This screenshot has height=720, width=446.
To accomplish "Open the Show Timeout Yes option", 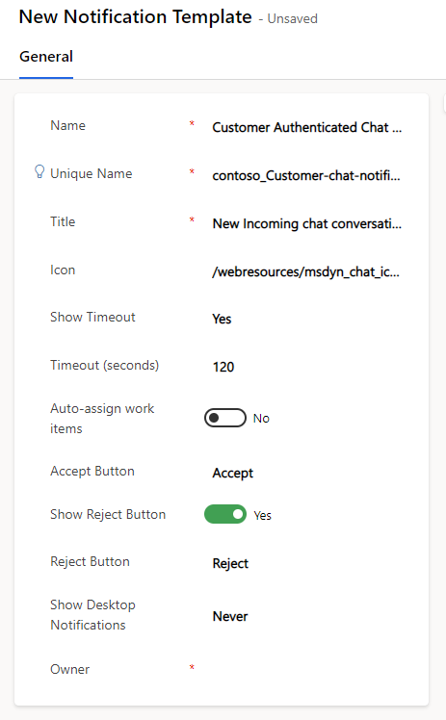I will (222, 319).
